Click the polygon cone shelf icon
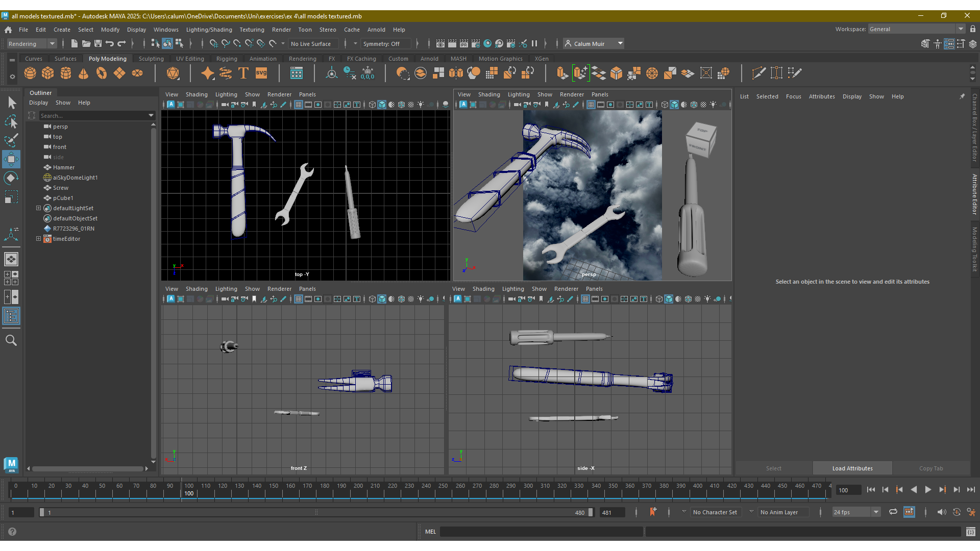This screenshot has width=980, height=551. [x=84, y=73]
